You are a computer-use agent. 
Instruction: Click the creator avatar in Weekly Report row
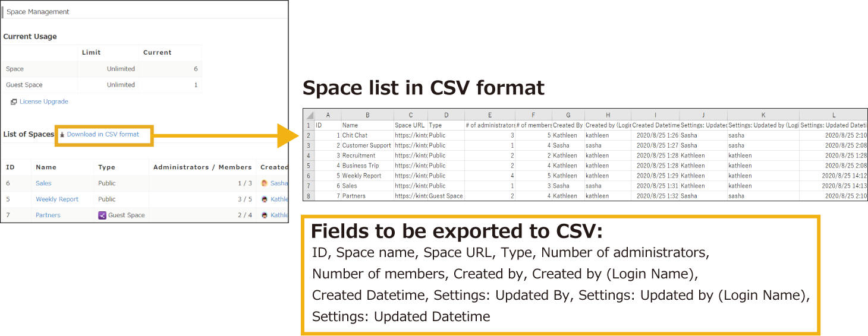click(x=265, y=199)
